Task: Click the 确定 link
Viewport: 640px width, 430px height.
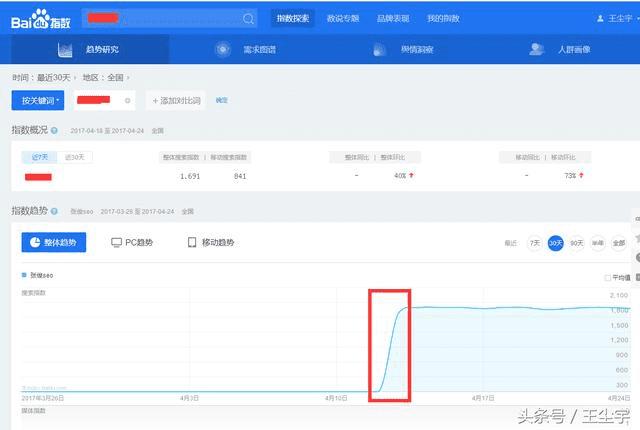Action: pos(221,100)
